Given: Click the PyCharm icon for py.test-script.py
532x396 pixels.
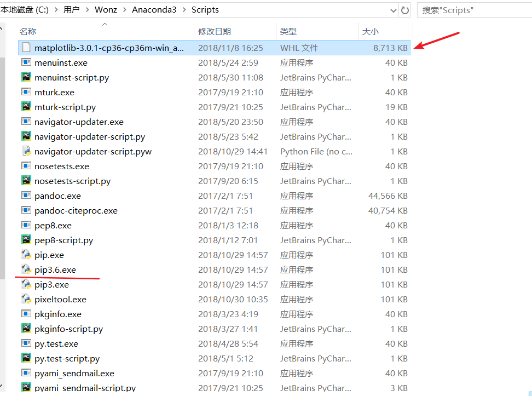Looking at the screenshot, I should tap(26, 358).
